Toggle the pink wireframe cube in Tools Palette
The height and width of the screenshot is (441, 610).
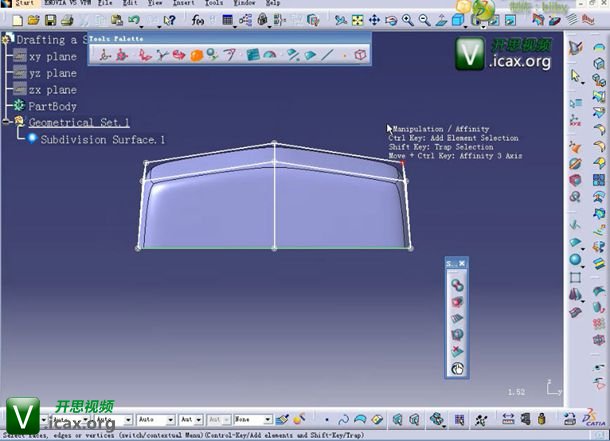tap(360, 54)
